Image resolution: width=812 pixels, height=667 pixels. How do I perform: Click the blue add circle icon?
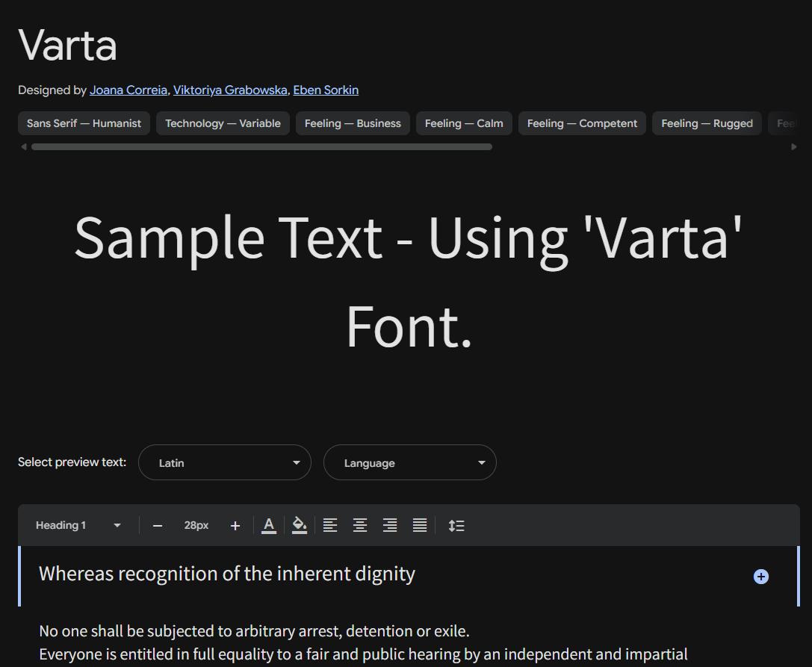760,577
